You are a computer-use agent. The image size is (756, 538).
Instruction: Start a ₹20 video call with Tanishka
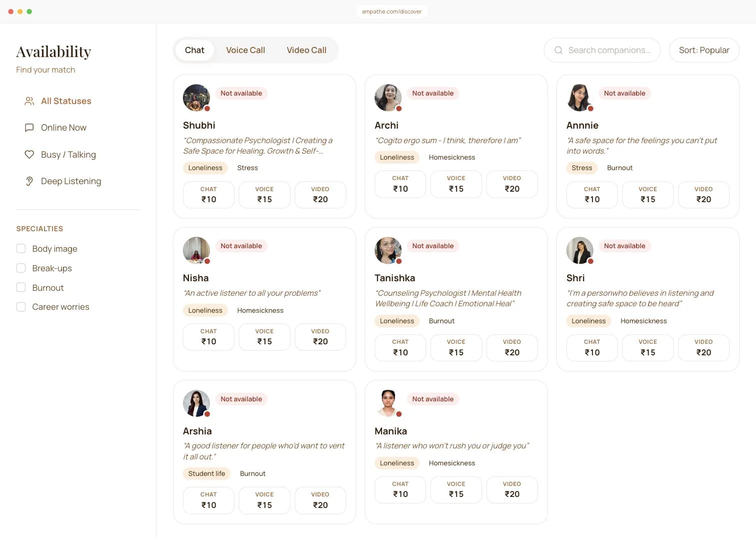512,347
